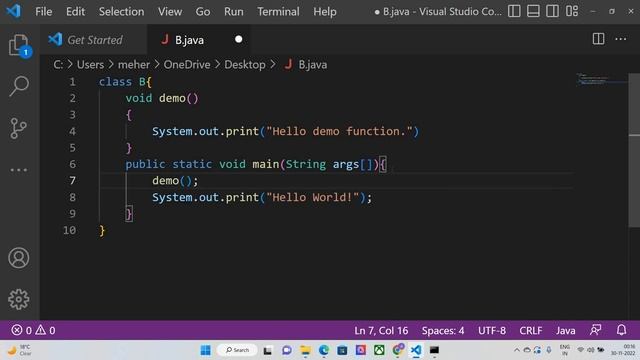Viewport: 640px width, 360px height.
Task: Toggle Panel layout icon in title bar
Action: (x=533, y=11)
